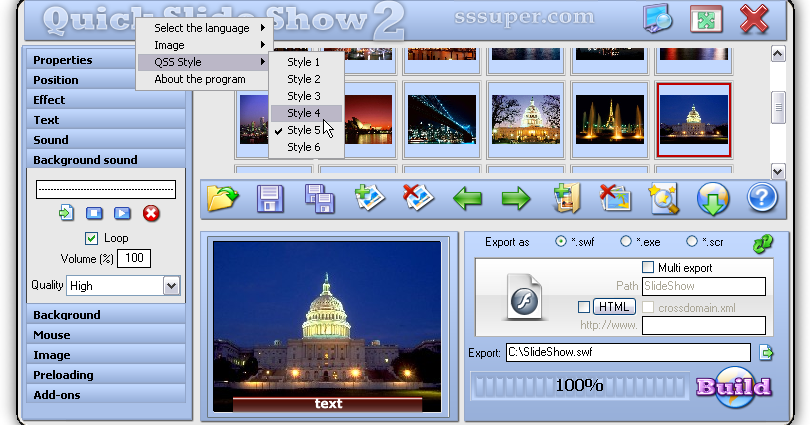The image size is (810, 425).
Task: Add a folder of images with plus folder icon
Action: 566,198
